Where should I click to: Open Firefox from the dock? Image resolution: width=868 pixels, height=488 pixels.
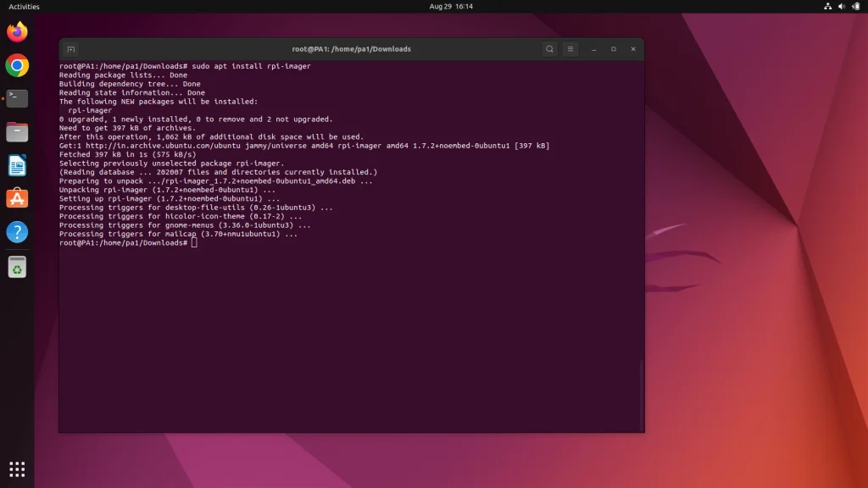pos(17,32)
